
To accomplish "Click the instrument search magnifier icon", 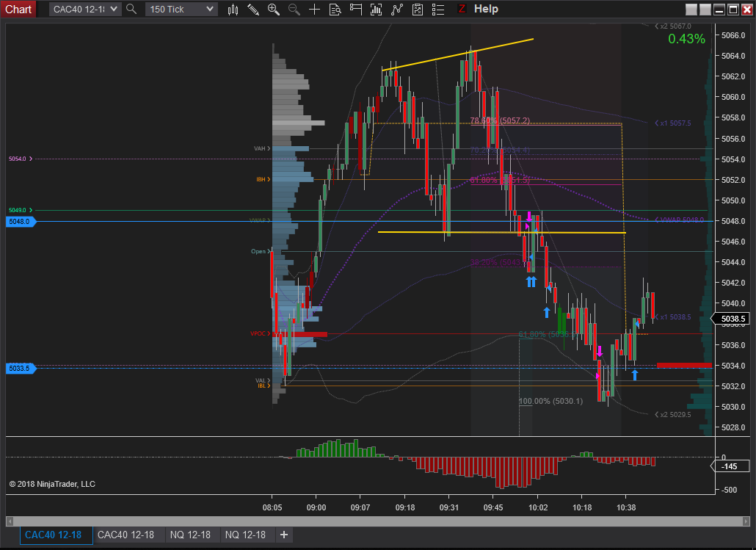I will pos(131,9).
